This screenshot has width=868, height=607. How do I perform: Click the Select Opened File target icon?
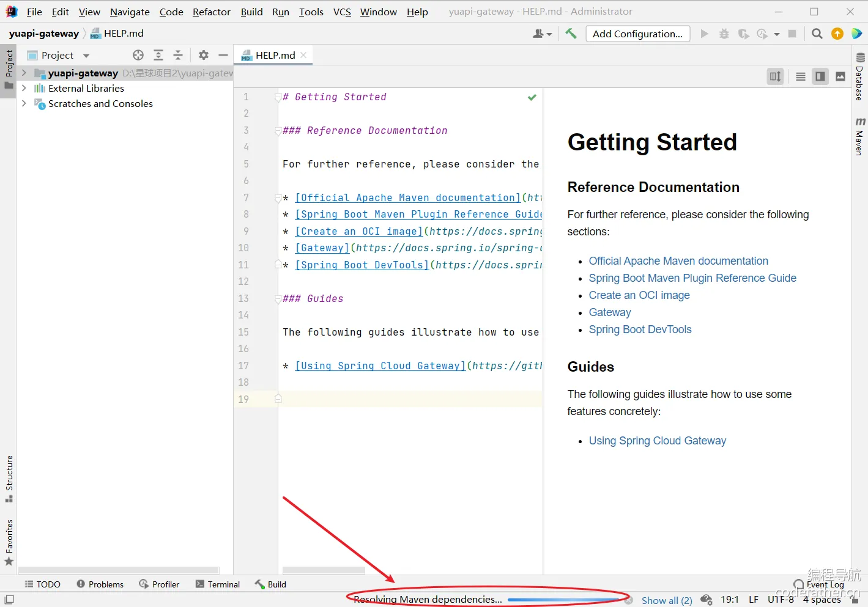(x=138, y=55)
